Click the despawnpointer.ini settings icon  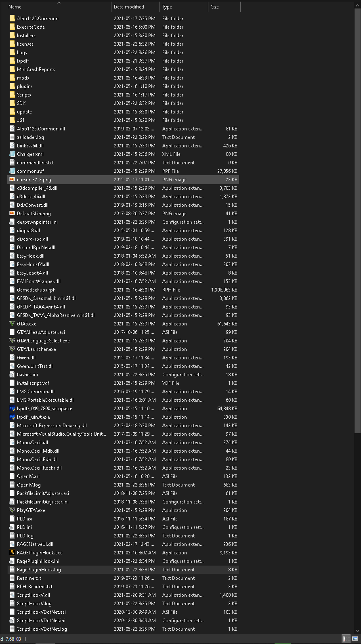(12, 222)
